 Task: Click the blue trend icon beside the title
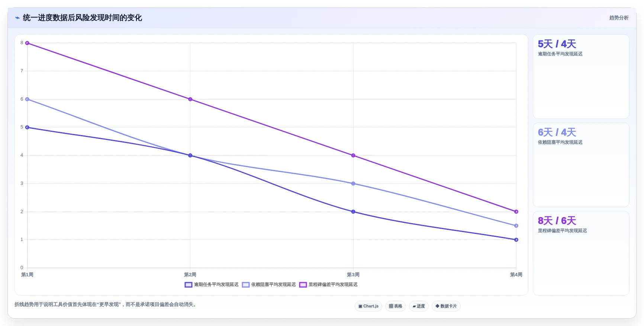click(17, 18)
